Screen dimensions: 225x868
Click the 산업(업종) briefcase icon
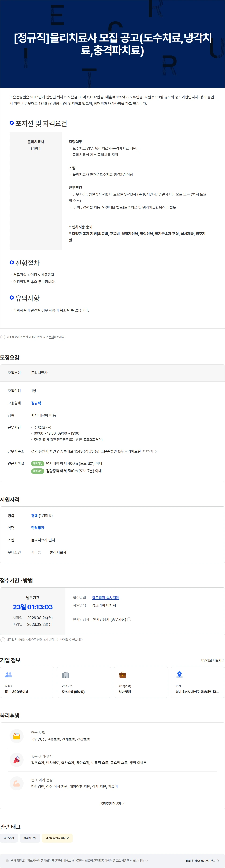(122, 675)
